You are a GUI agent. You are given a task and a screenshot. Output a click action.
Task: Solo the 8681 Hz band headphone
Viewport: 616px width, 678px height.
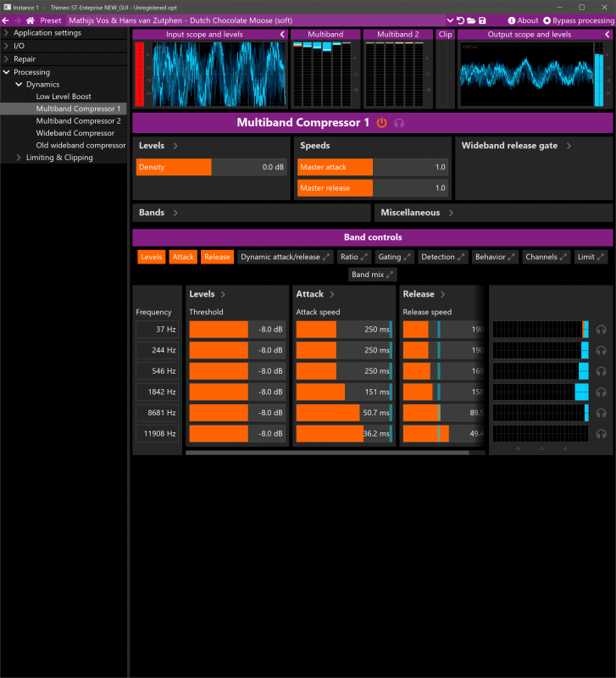coord(601,413)
